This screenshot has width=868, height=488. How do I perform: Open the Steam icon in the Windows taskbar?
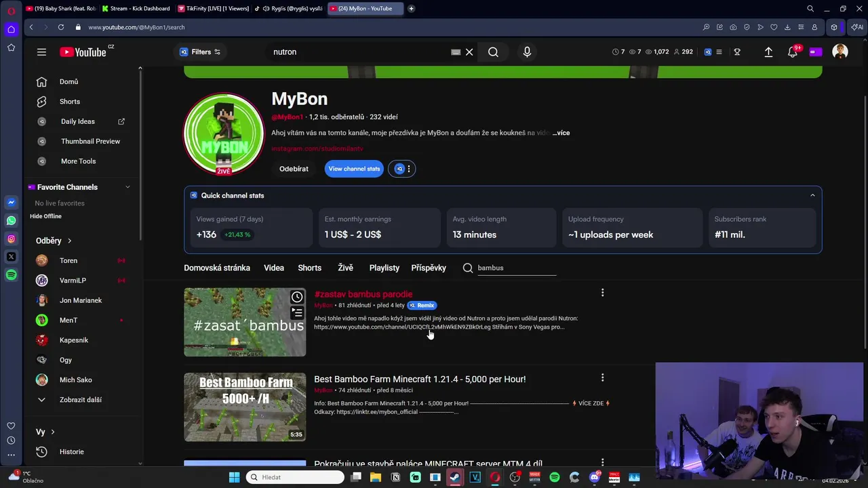[x=455, y=477]
